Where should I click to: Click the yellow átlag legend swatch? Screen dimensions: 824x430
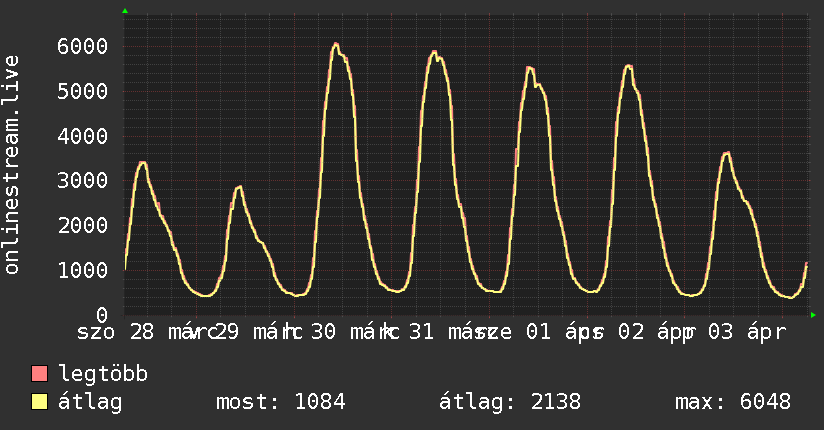(x=40, y=403)
